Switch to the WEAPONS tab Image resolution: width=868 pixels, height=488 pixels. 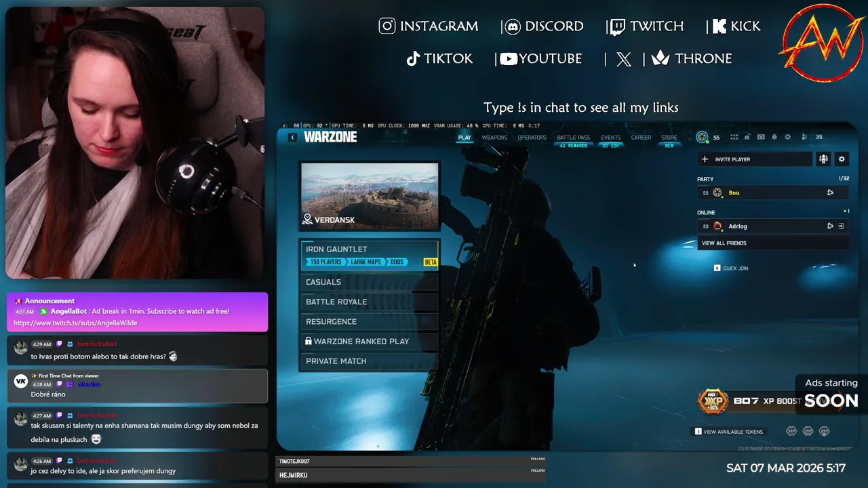pyautogui.click(x=494, y=138)
